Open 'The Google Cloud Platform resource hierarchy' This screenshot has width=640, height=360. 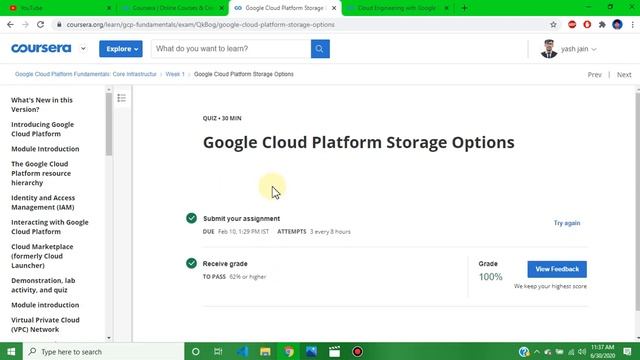click(x=41, y=173)
